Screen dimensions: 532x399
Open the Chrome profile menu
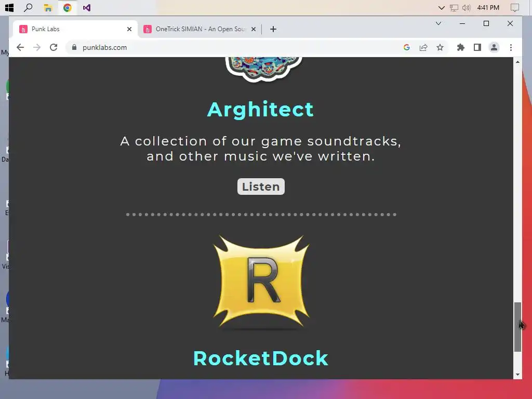click(x=494, y=47)
